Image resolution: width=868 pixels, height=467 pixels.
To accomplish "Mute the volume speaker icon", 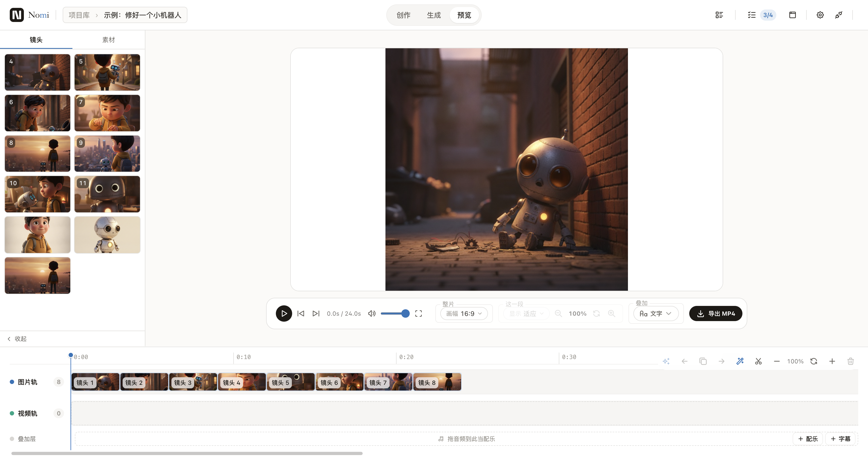I will [372, 313].
